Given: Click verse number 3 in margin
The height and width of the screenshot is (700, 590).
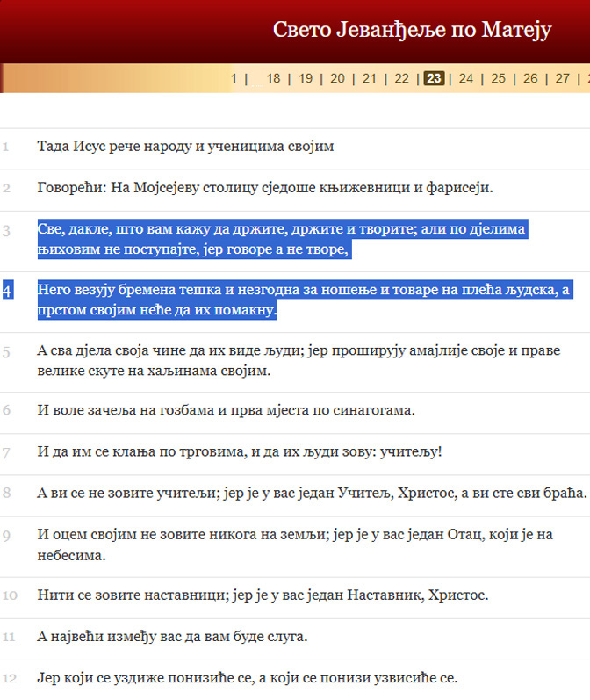Looking at the screenshot, I should click(x=6, y=231).
